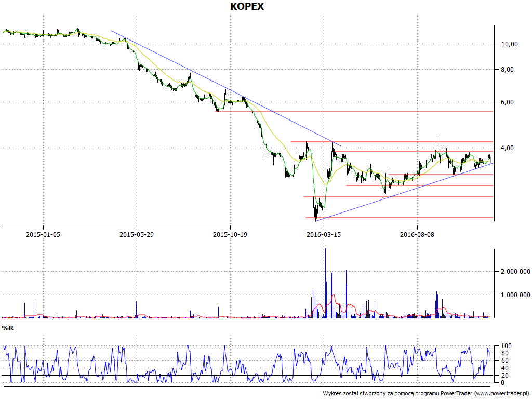532x399 pixels.
Task: Click the 2015-10-19 date label
Action: point(230,234)
